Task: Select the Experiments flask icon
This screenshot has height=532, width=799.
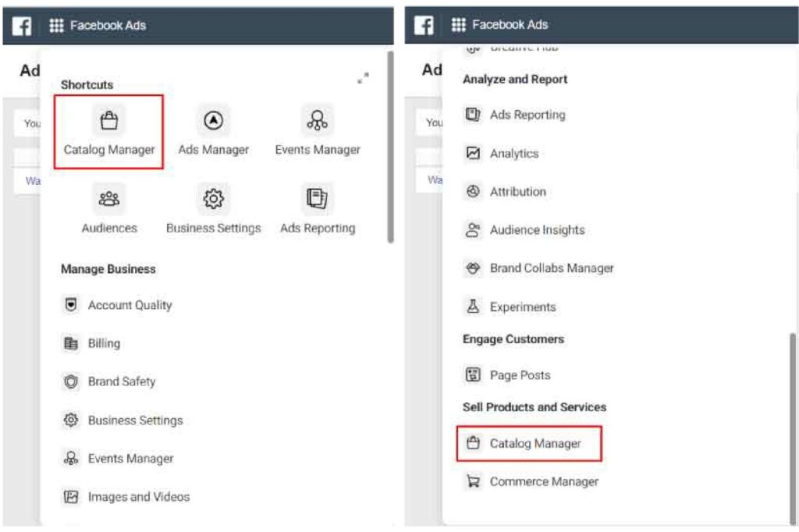Action: 474,307
